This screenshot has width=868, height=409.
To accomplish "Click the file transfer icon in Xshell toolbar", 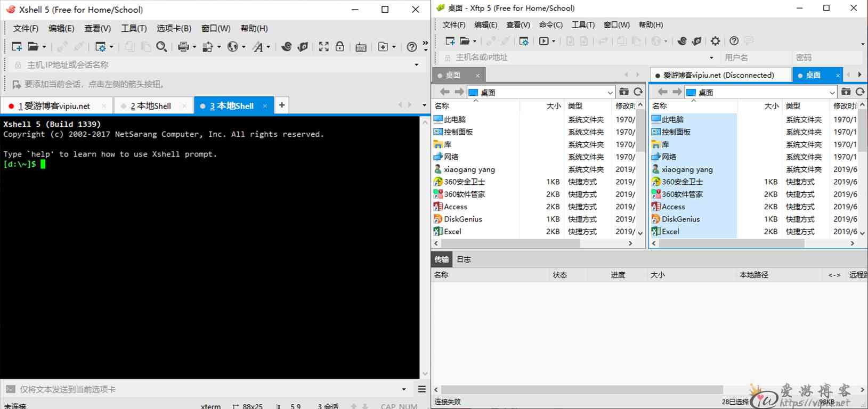I will click(x=208, y=47).
